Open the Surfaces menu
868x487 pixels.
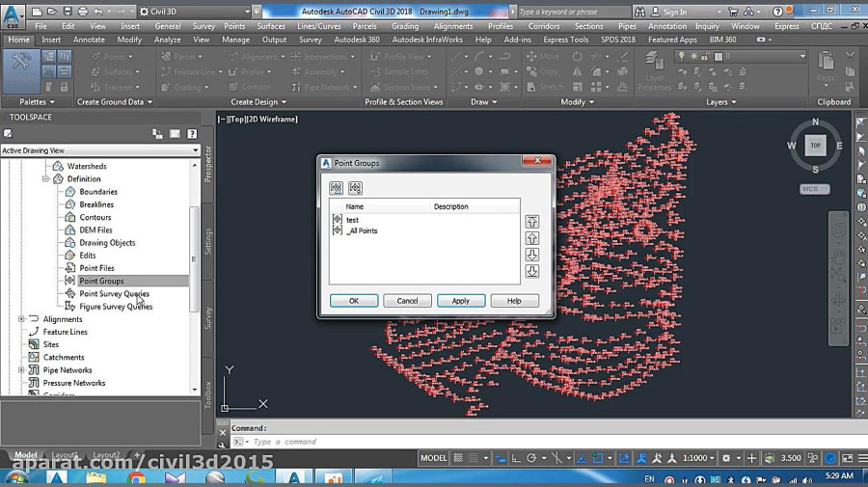(271, 26)
